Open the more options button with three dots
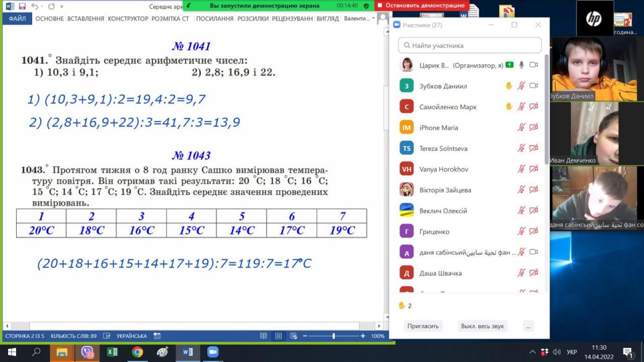The image size is (644, 362). pos(528,326)
